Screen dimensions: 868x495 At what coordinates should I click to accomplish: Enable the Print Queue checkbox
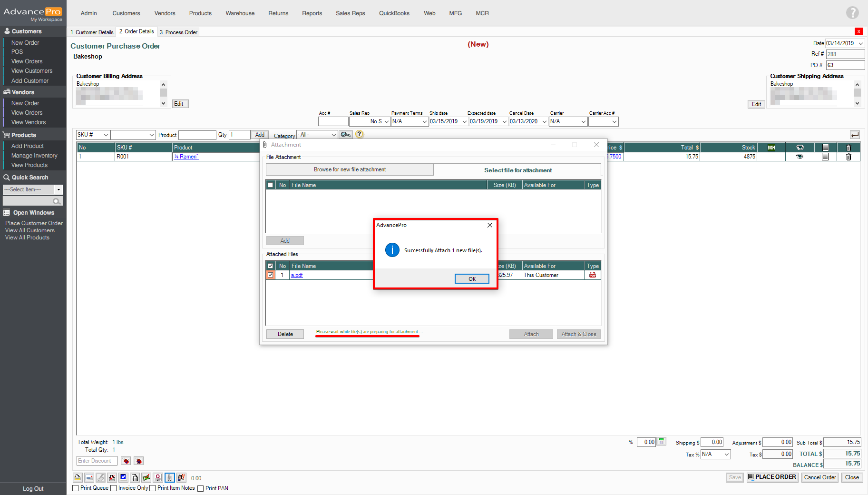76,488
